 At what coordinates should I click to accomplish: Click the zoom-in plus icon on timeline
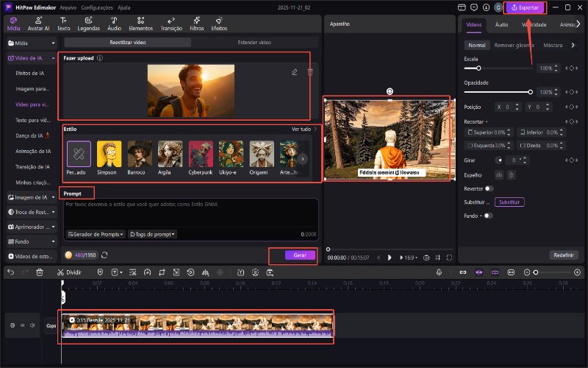pyautogui.click(x=577, y=272)
